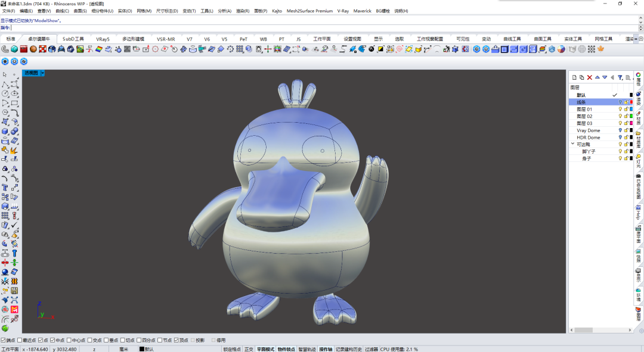Click the rainbow surface icon in toolbar
The width and height of the screenshot is (644, 352).
98,49
